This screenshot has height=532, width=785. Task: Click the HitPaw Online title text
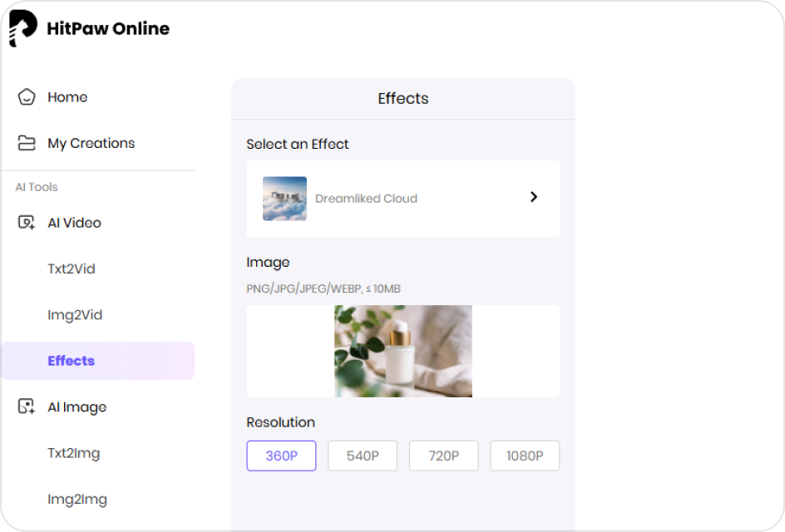108,29
